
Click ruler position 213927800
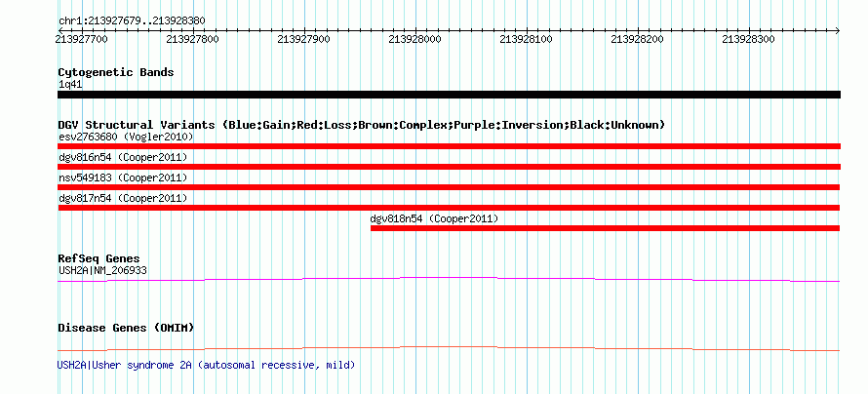pos(193,39)
